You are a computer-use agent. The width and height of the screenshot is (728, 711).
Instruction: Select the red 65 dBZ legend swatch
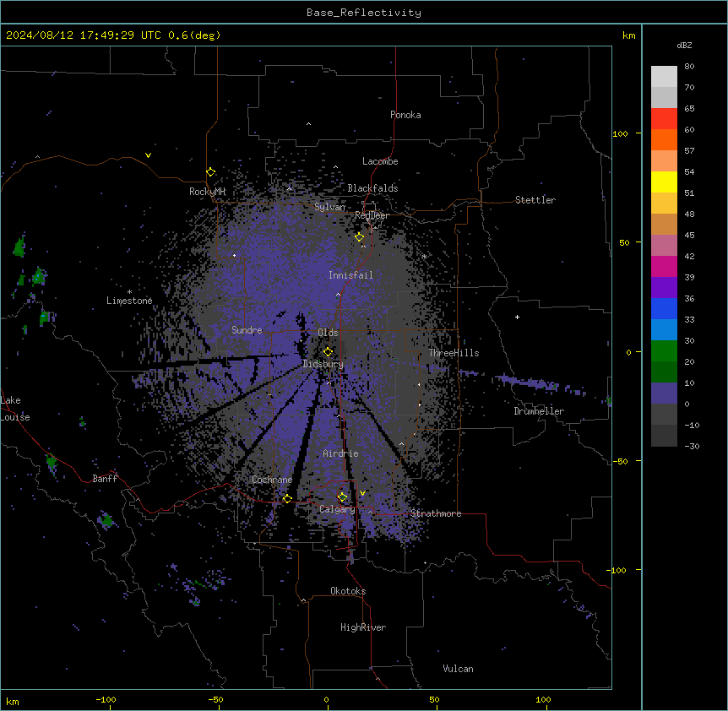(x=664, y=118)
